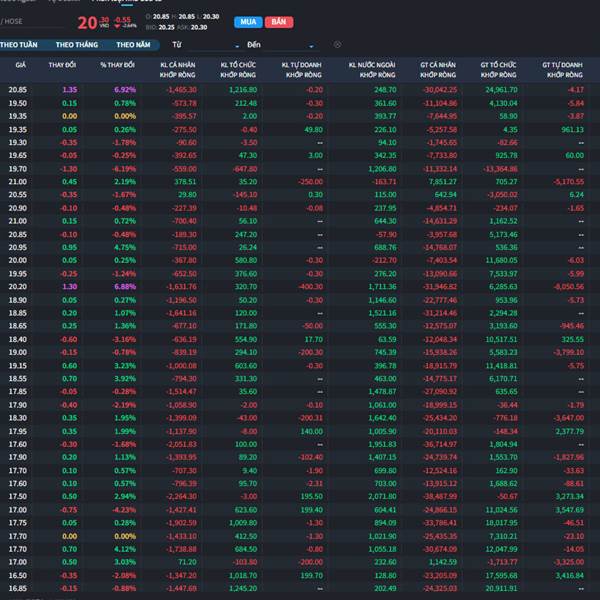Viewport: 600px width, 600px height.
Task: Click the 71.20 individual volume cell
Action: click(188, 562)
